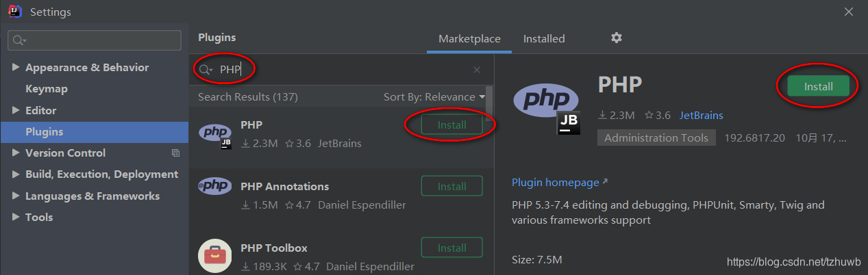Image resolution: width=868 pixels, height=275 pixels.
Task: Click the Version Control per-project copy icon
Action: tap(175, 153)
